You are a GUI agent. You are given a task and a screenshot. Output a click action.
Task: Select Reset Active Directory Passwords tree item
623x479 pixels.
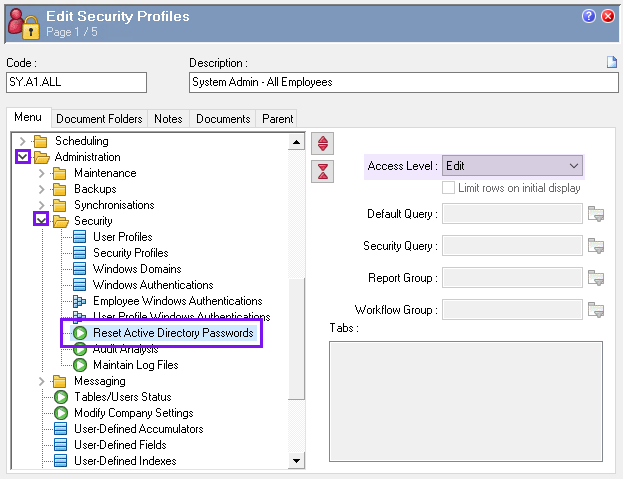tap(173, 333)
